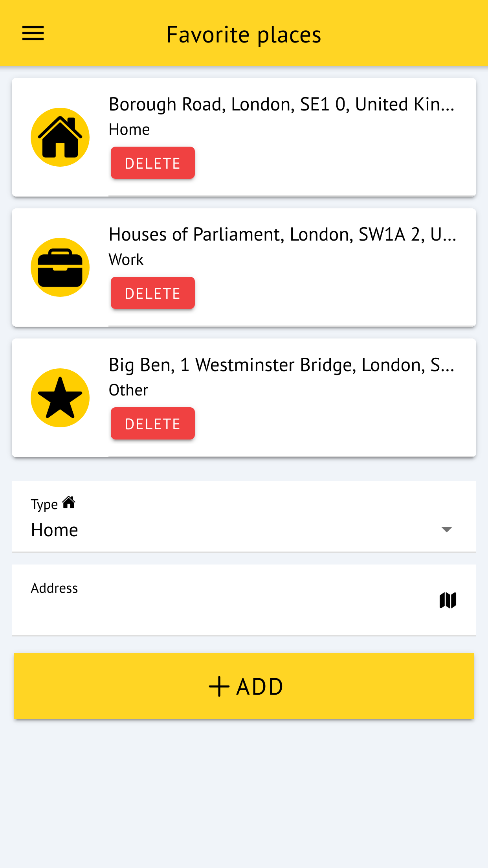Open the hamburger navigation menu

pyautogui.click(x=33, y=33)
